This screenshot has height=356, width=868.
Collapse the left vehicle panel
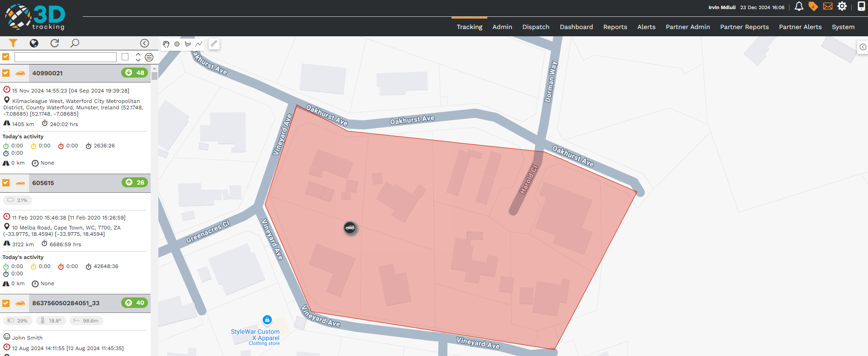[144, 43]
